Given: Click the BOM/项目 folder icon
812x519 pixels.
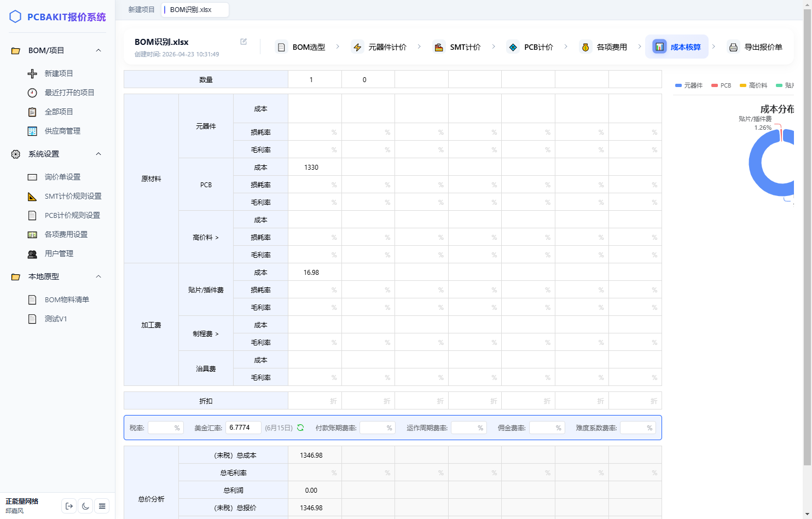Looking at the screenshot, I should (x=16, y=50).
